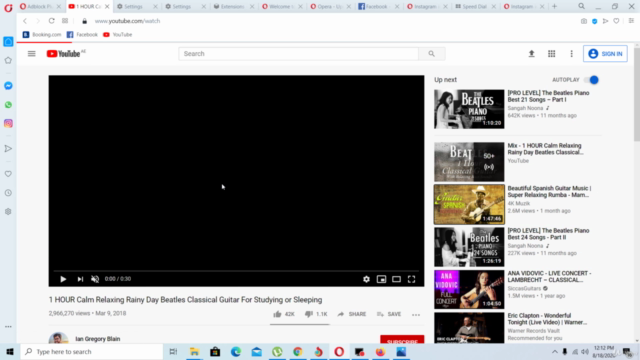Open Opera Easy Setup icon

[x=631, y=21]
